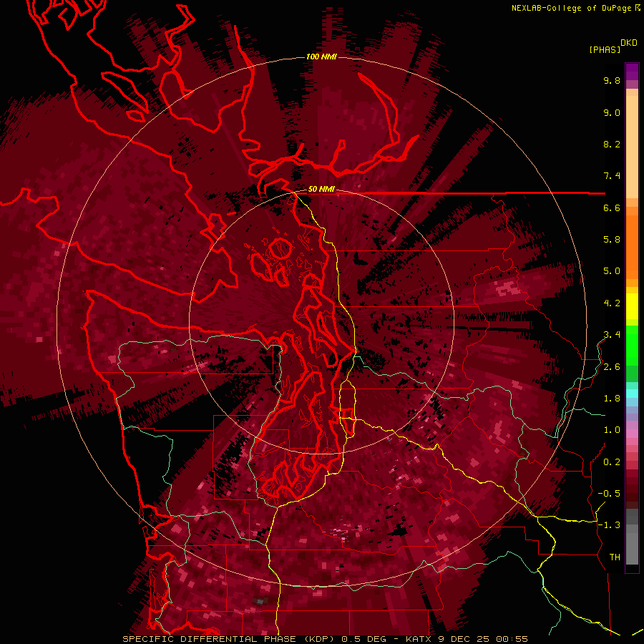Click the 7.4 value on color scale
Viewport: 644px width, 644px height.
coord(612,176)
